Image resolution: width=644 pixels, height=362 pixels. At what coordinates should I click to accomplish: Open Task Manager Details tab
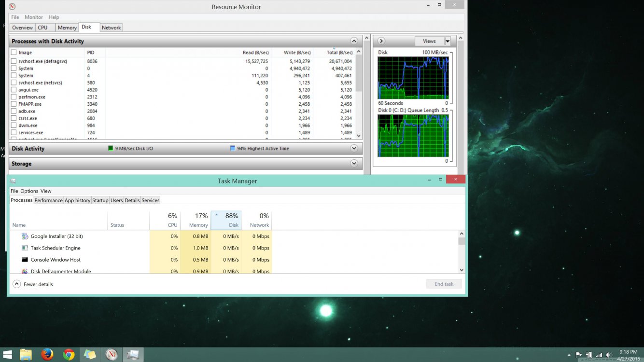pyautogui.click(x=132, y=200)
